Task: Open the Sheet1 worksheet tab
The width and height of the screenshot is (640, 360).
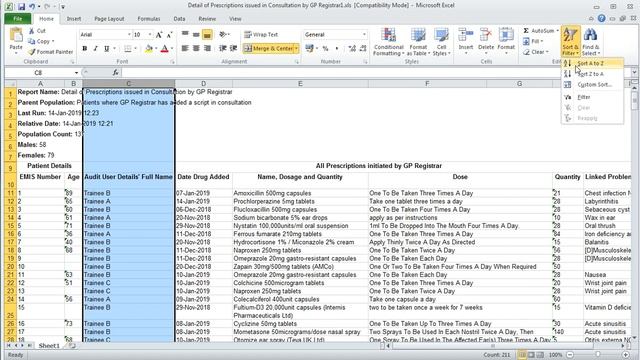Action: 49,346
